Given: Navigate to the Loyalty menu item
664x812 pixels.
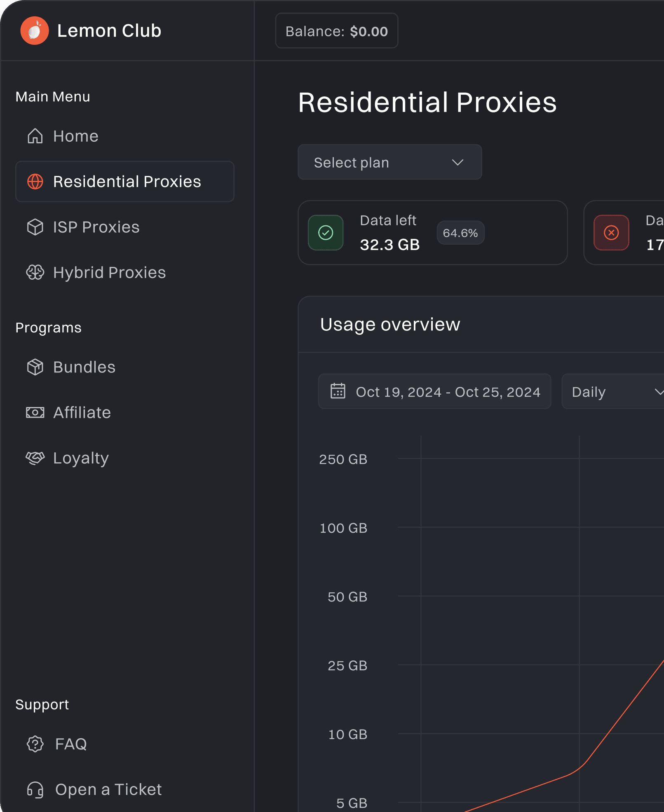Looking at the screenshot, I should (81, 458).
